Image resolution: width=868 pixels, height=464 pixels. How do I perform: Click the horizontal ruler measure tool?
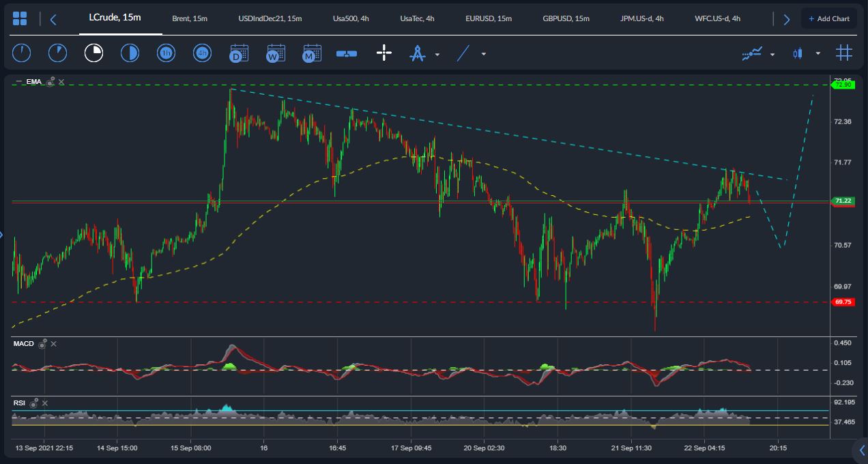[x=347, y=53]
